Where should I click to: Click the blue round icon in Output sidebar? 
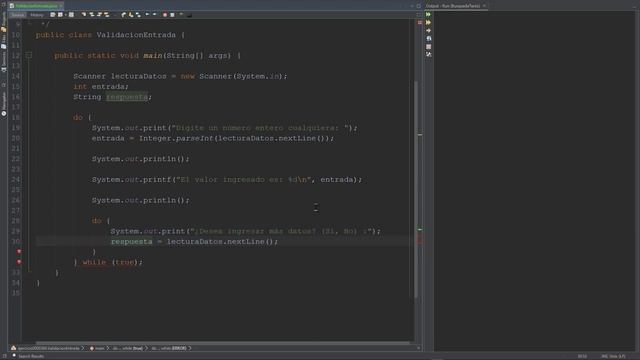point(429,38)
